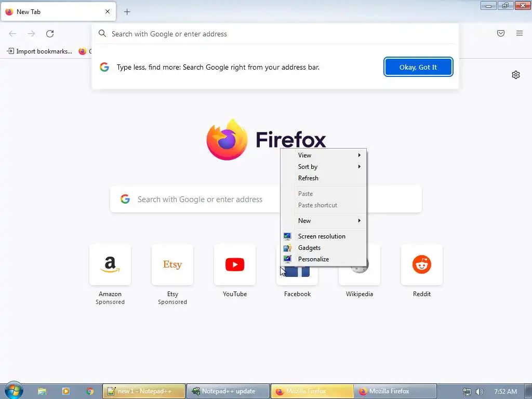The height and width of the screenshot is (399, 532).
Task: Switch to Notepad++ update taskbar window
Action: coord(229,391)
